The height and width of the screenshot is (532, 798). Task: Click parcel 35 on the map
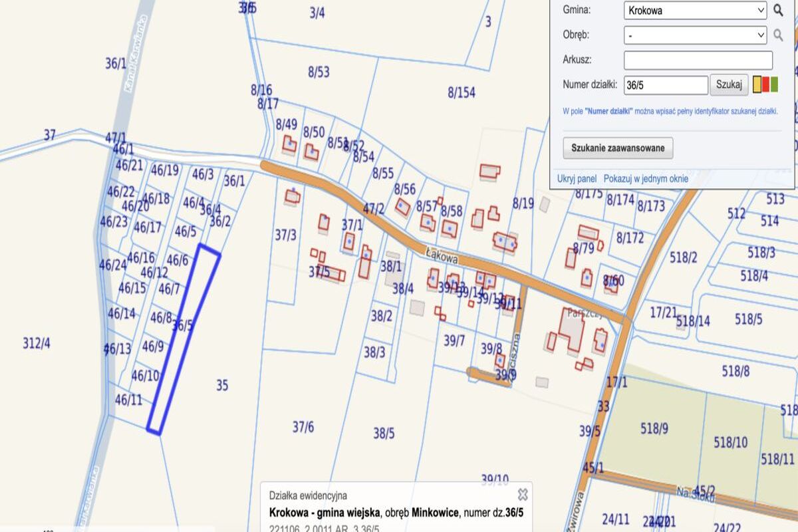222,385
